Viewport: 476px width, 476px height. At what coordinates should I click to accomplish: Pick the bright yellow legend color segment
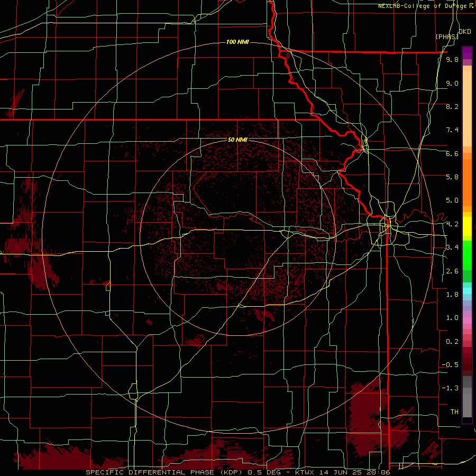click(467, 226)
